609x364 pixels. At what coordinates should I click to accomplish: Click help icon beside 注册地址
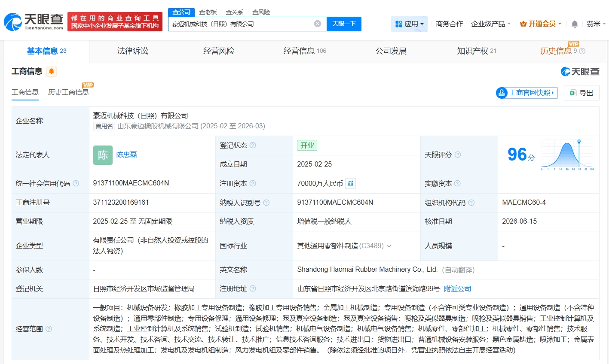point(253,288)
